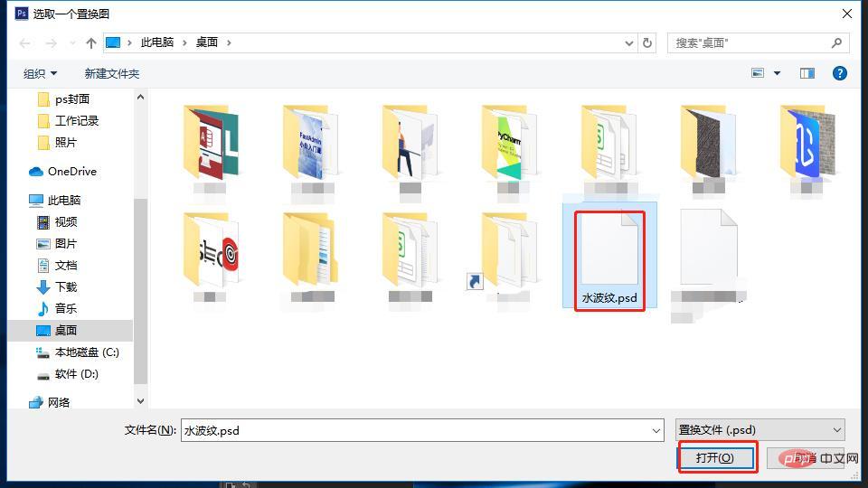Image resolution: width=868 pixels, height=488 pixels.
Task: Open view options dropdown arrow
Action: click(x=778, y=73)
